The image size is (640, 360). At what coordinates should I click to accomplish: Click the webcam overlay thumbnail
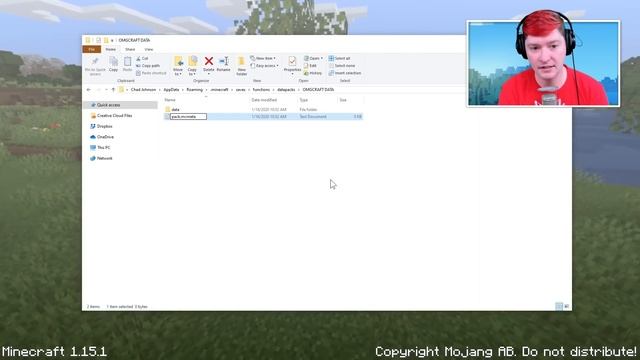point(543,64)
